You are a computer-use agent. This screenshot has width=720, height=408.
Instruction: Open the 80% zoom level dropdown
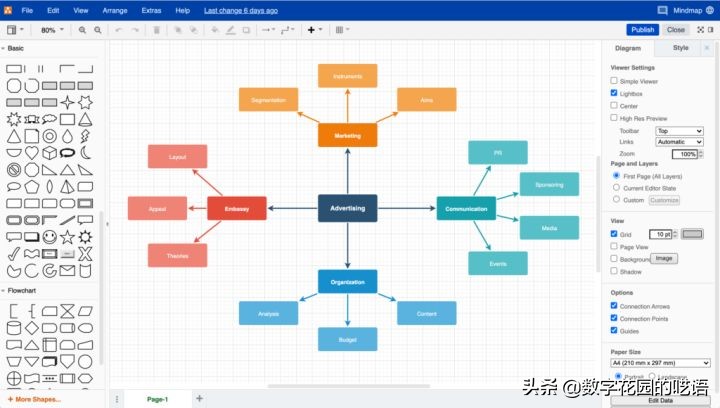(x=52, y=30)
